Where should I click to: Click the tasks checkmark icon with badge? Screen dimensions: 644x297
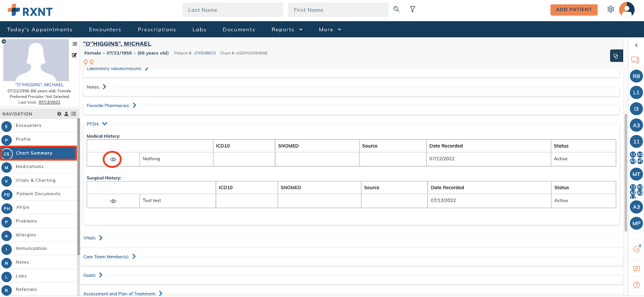[636, 249]
